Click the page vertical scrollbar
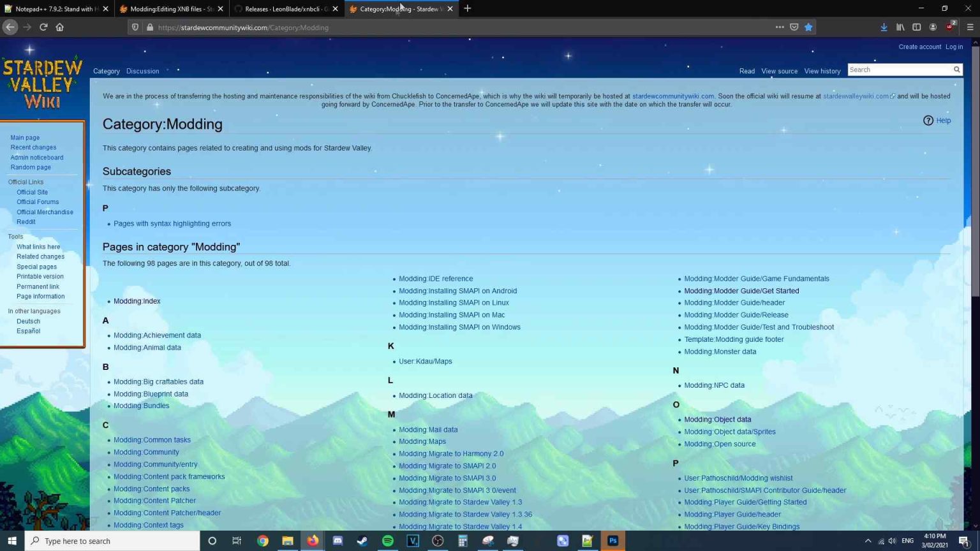 point(975,191)
